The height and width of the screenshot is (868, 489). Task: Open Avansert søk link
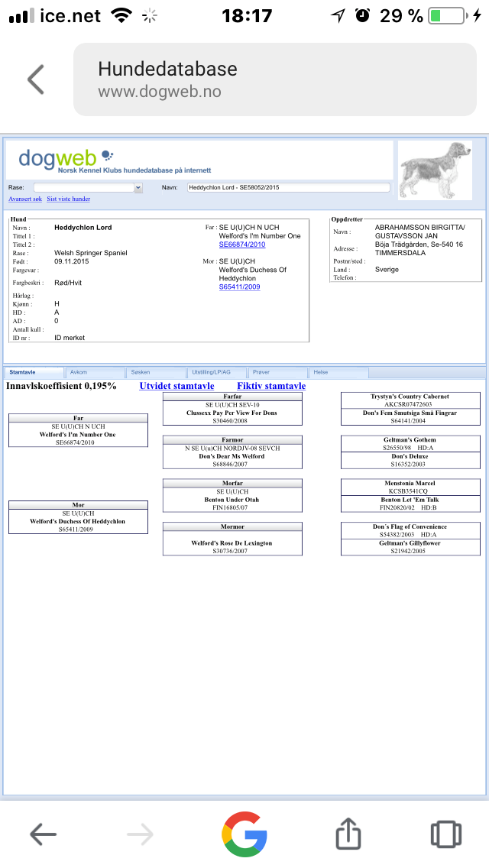(25, 199)
